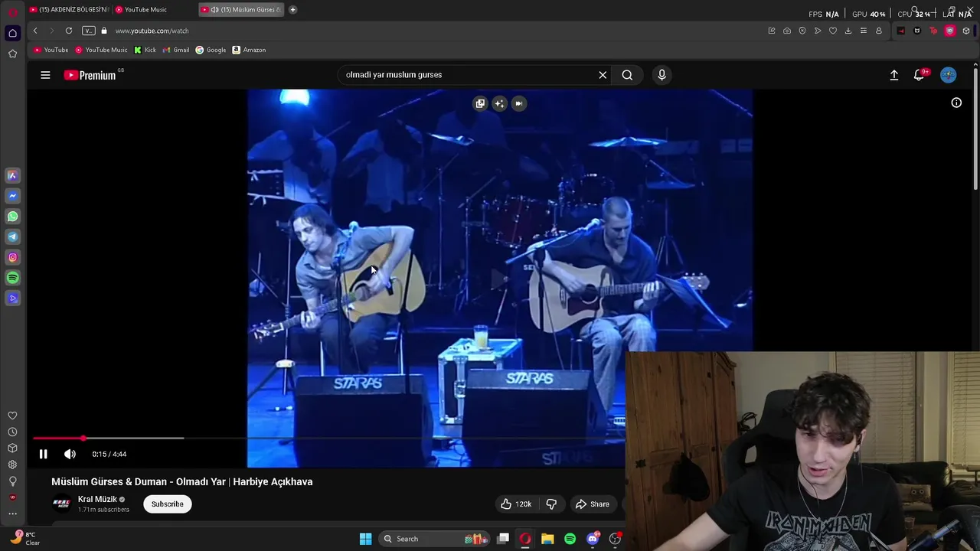980x551 pixels.
Task: Open Easy Setup sliders icon
Action: [x=864, y=31]
